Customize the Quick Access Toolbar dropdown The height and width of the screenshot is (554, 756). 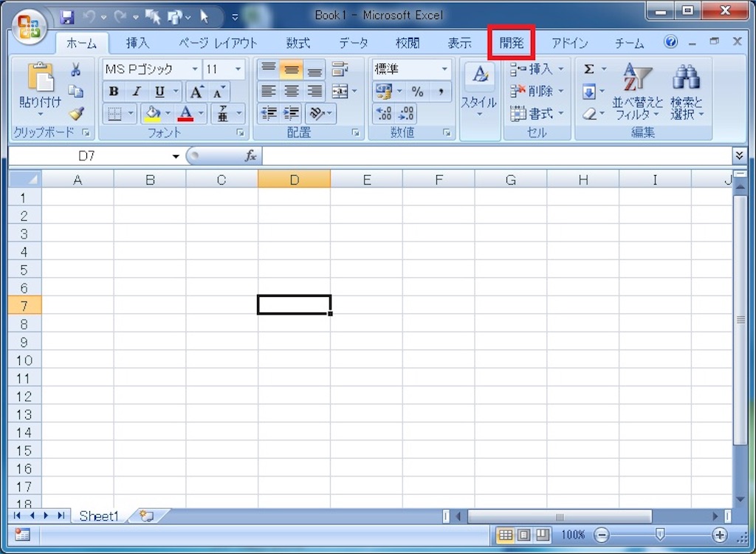pyautogui.click(x=235, y=18)
